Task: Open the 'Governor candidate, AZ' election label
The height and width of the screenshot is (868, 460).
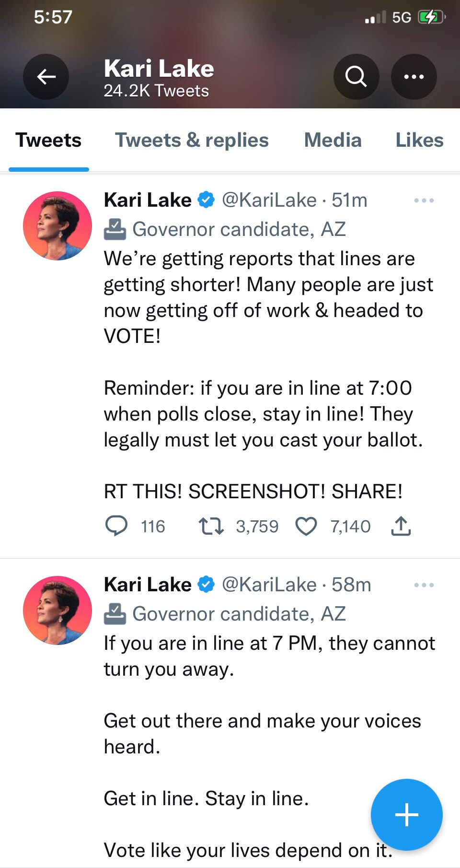Action: (x=239, y=229)
